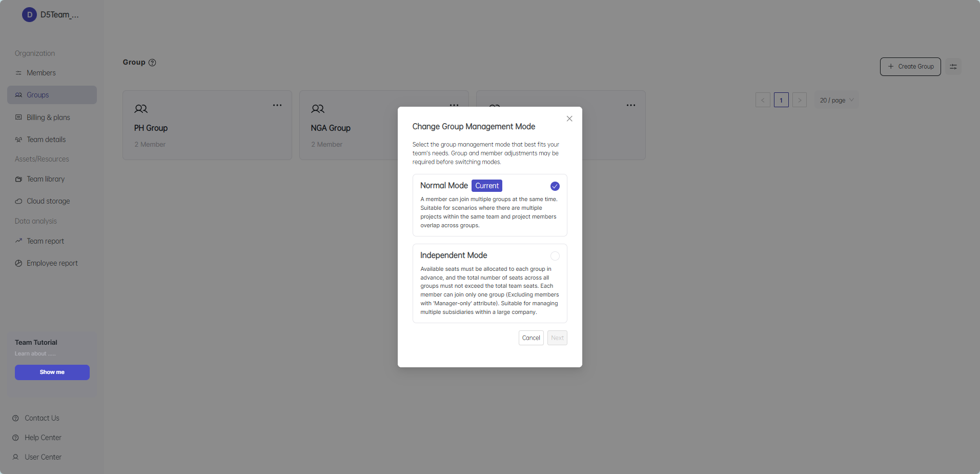Expand the 20 / page dropdown

pos(836,100)
